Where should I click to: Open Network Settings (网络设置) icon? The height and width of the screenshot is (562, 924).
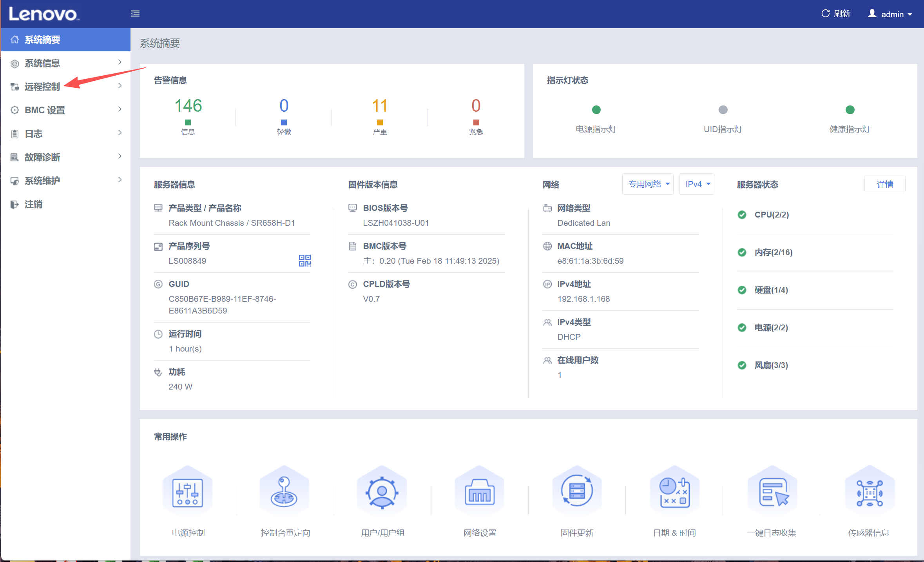coord(479,492)
